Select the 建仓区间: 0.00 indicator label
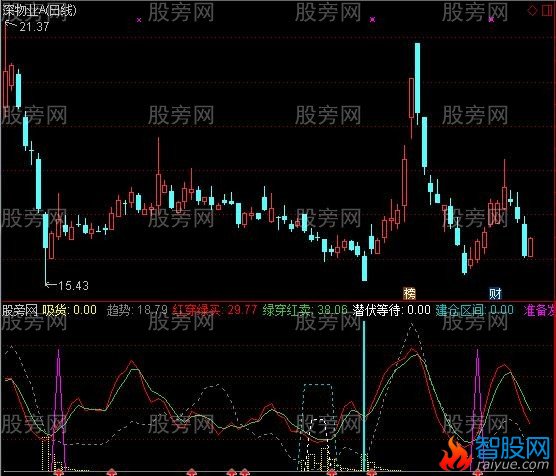Screen dimensions: 556x476 click(474, 310)
